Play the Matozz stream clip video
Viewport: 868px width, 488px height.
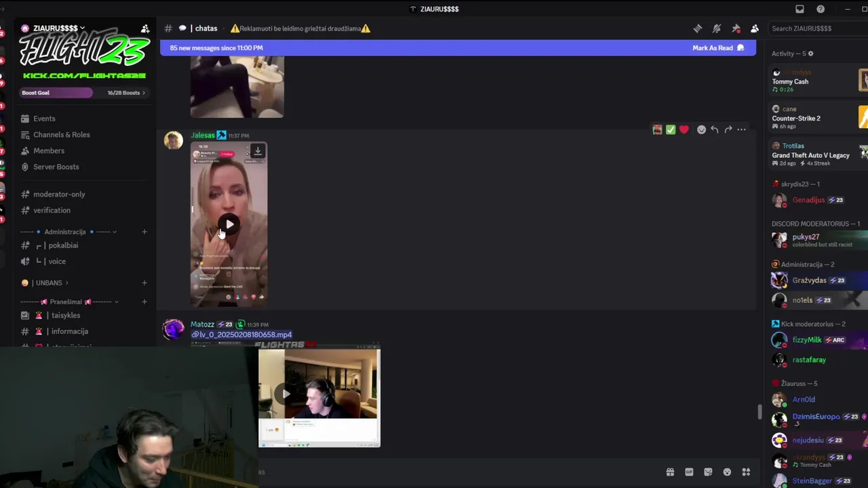pos(285,394)
